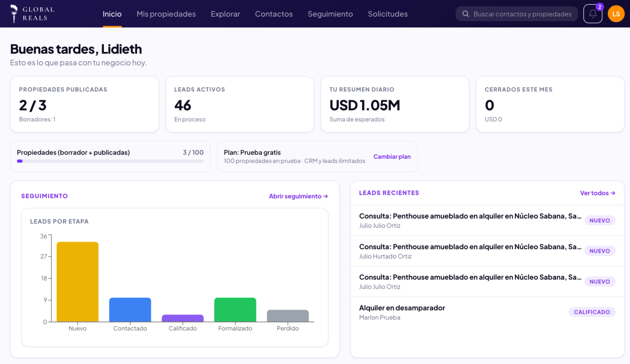
Task: Click the 3 / 100 properties count
Action: point(193,153)
